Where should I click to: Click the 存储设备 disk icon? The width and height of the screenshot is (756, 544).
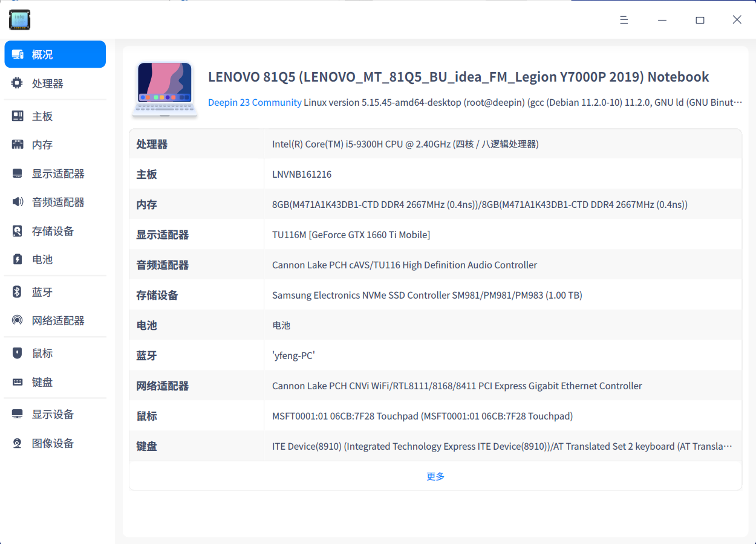coord(18,231)
